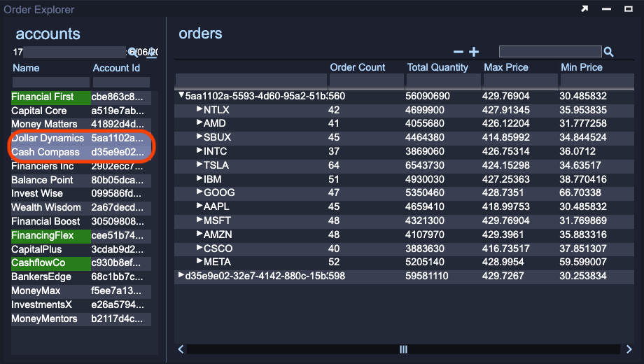Expand the META row

199,262
